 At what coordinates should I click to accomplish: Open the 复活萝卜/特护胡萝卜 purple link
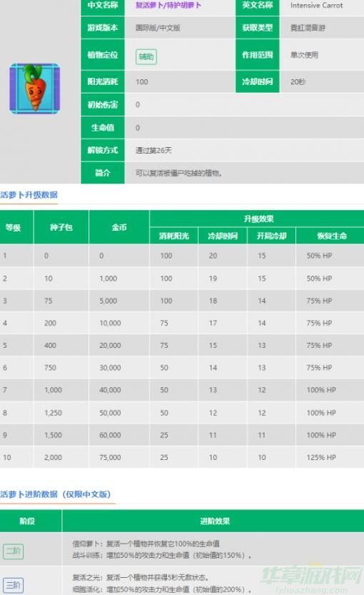[168, 5]
